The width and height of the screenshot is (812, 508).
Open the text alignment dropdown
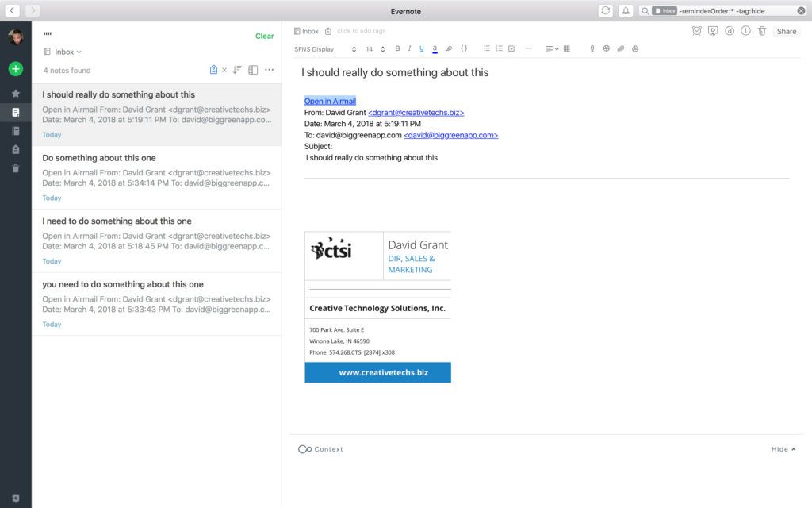tap(552, 48)
